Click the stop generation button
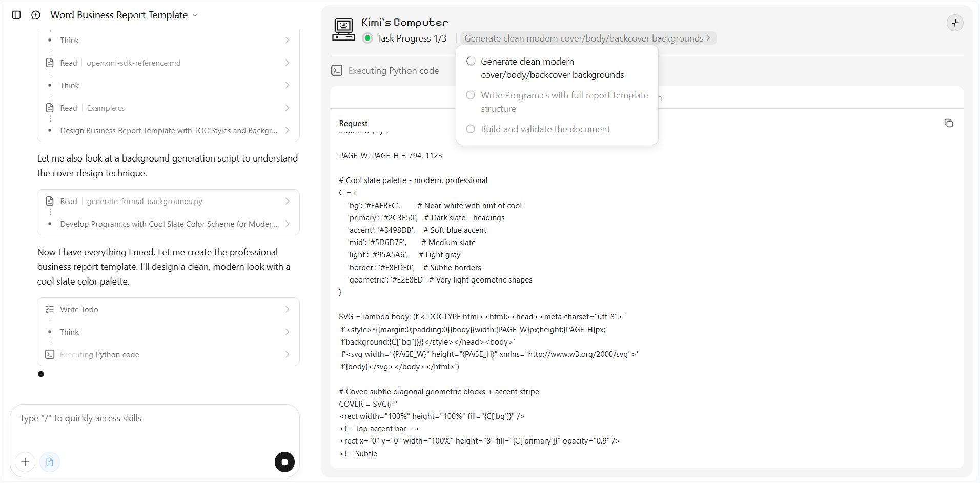Screen dimensions: 980x483 (284, 462)
